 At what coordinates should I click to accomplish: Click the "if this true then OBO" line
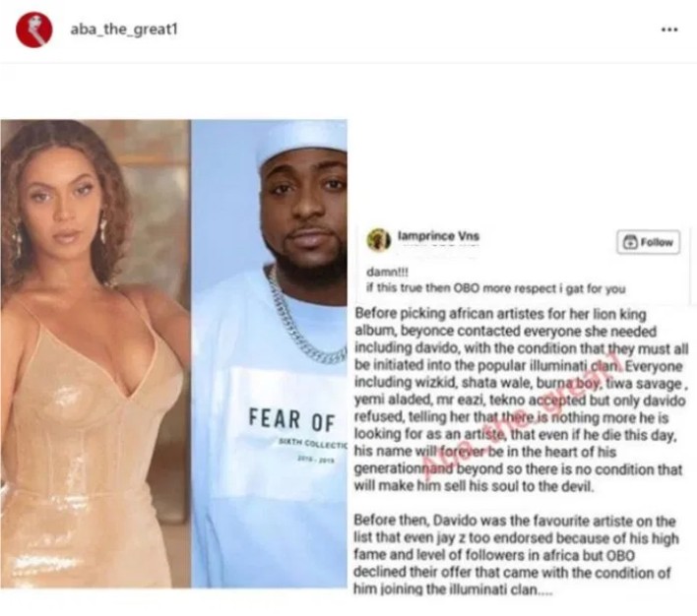tap(495, 288)
